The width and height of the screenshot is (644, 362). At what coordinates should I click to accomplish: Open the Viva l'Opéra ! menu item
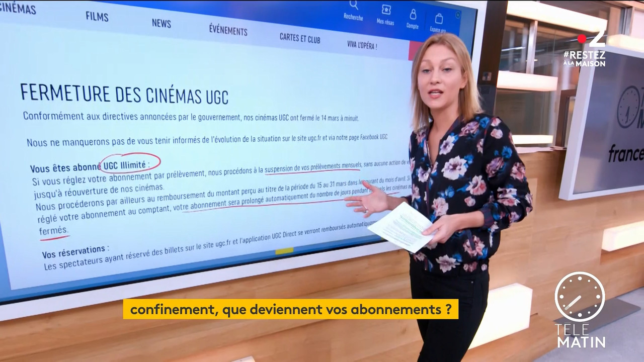[x=362, y=45]
